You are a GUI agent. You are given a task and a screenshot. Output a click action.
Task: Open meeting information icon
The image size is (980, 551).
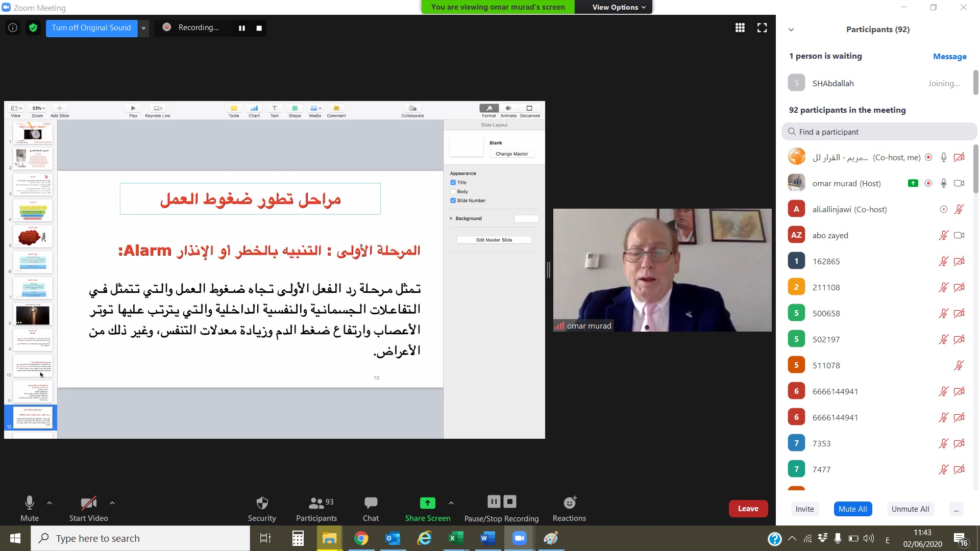tap(13, 28)
